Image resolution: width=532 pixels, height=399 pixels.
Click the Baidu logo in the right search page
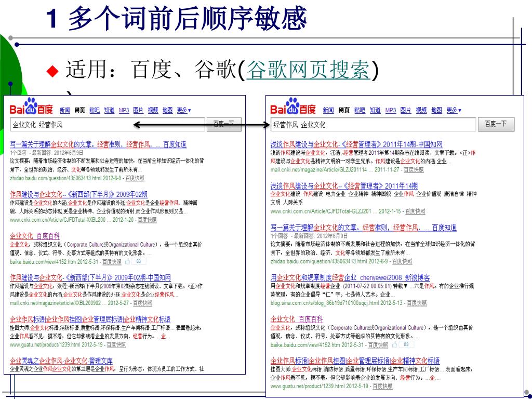pyautogui.click(x=293, y=106)
